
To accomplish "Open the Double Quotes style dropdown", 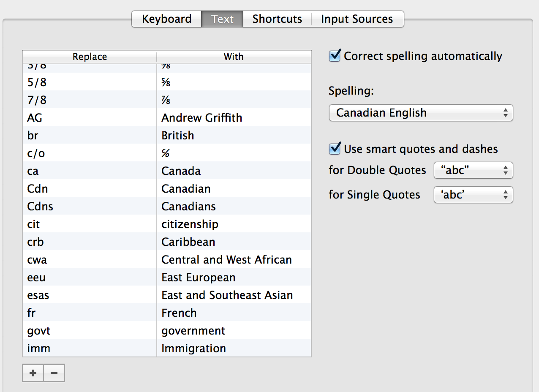I will (x=473, y=170).
